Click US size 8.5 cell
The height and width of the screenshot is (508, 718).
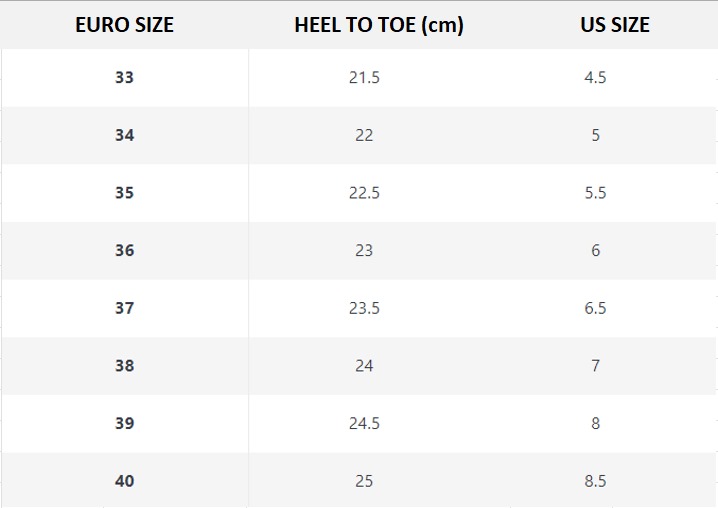click(595, 481)
